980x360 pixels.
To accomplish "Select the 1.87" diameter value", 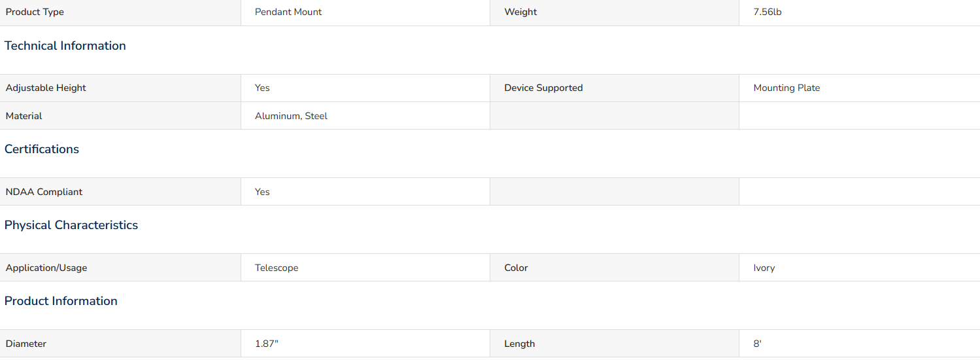I will (x=267, y=344).
